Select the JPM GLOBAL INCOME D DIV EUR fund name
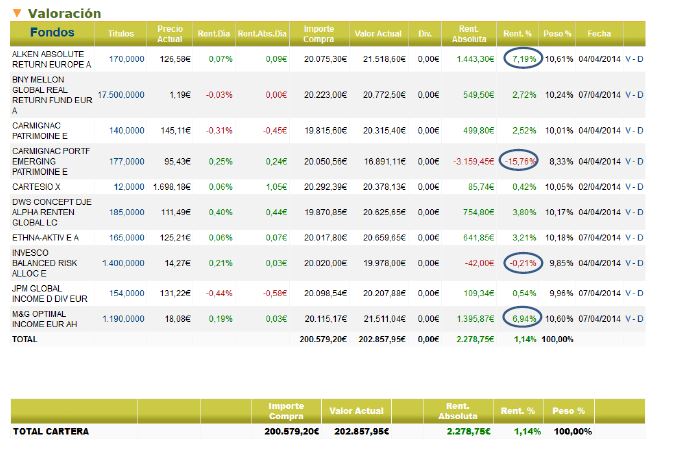Viewport: 673px width, 450px height. tap(50, 293)
